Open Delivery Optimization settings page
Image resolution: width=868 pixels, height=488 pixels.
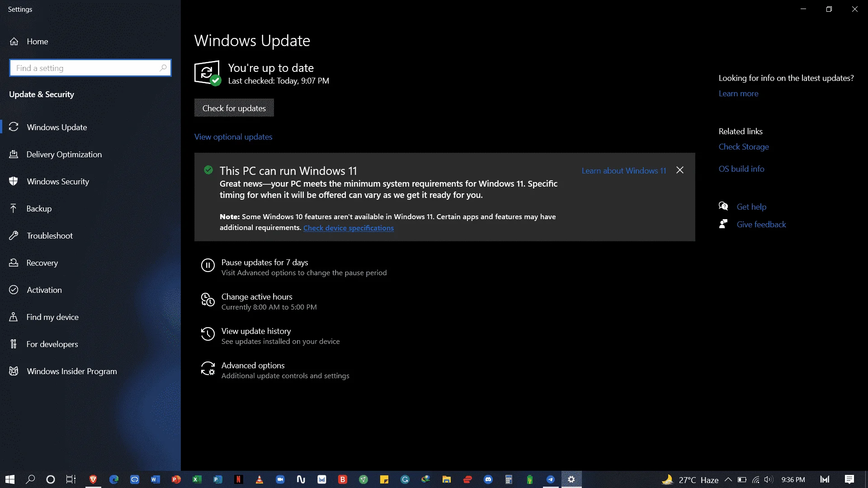tap(90, 154)
